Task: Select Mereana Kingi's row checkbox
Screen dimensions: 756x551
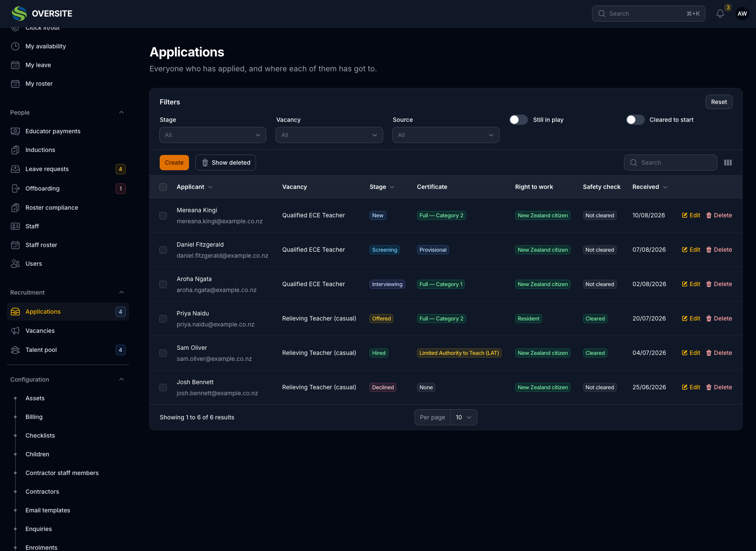Action: tap(163, 216)
